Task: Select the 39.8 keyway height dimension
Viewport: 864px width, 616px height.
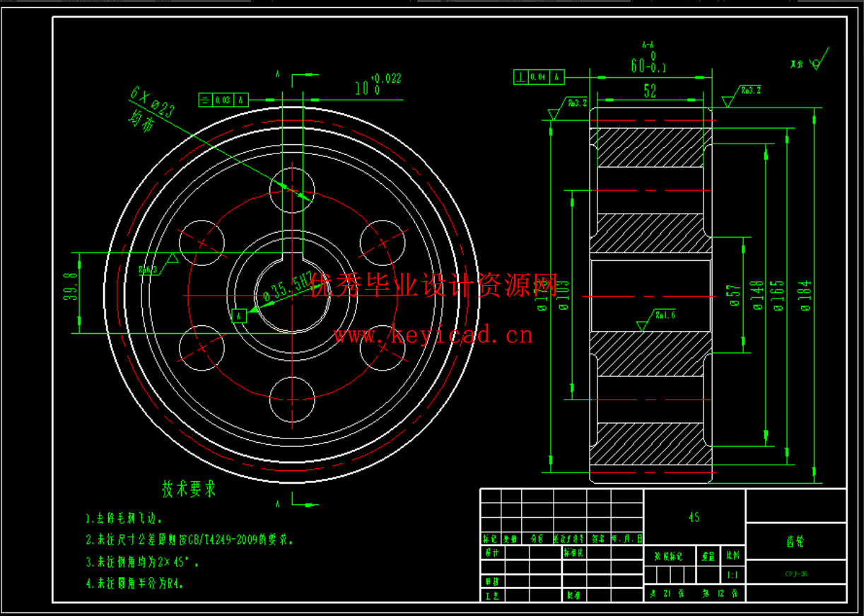Action: (69, 291)
